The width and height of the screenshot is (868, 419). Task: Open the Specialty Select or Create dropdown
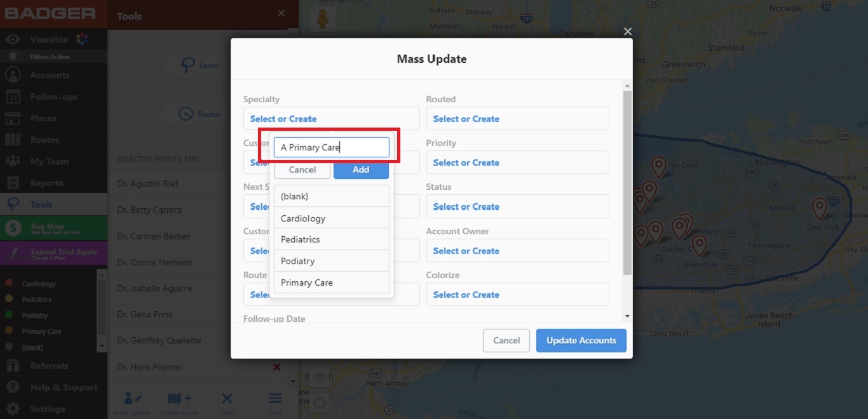(x=331, y=119)
